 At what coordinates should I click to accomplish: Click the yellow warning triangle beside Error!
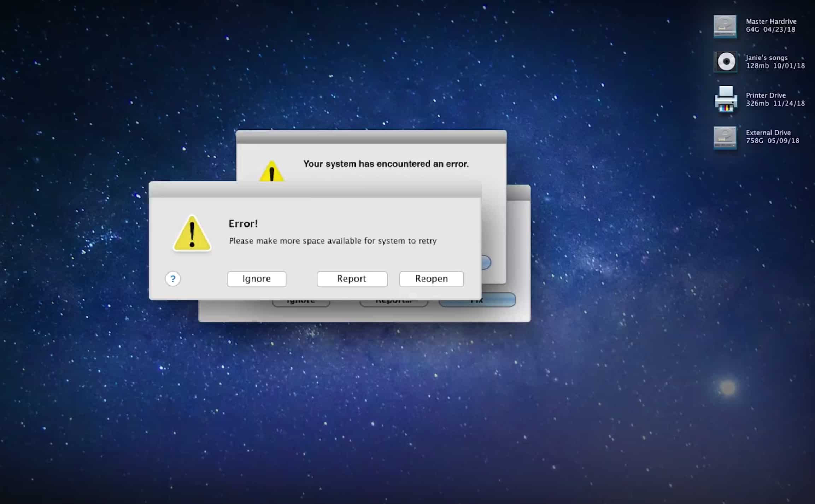pyautogui.click(x=192, y=234)
